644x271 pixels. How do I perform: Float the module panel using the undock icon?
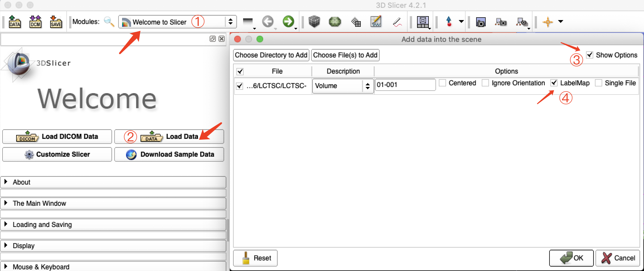click(213, 39)
